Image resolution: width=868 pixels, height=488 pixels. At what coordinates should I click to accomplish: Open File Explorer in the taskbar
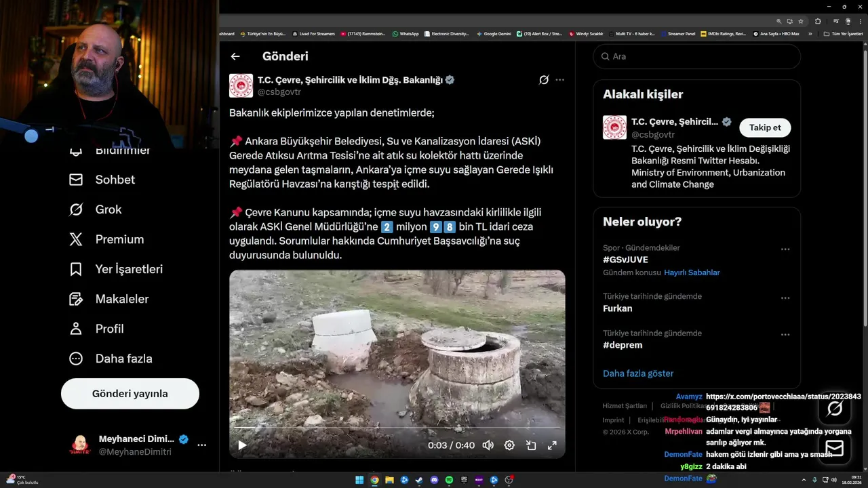pyautogui.click(x=389, y=480)
